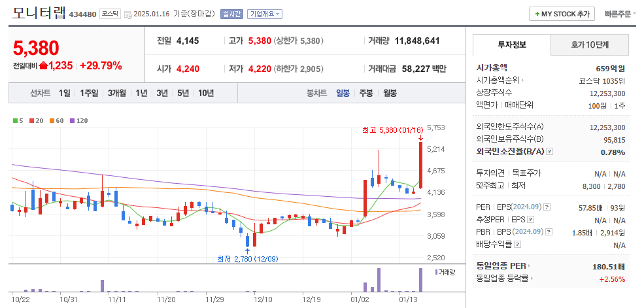644x308 pixels.
Task: Click the 외국인보유주식수 value 95,815
Action: (615, 140)
